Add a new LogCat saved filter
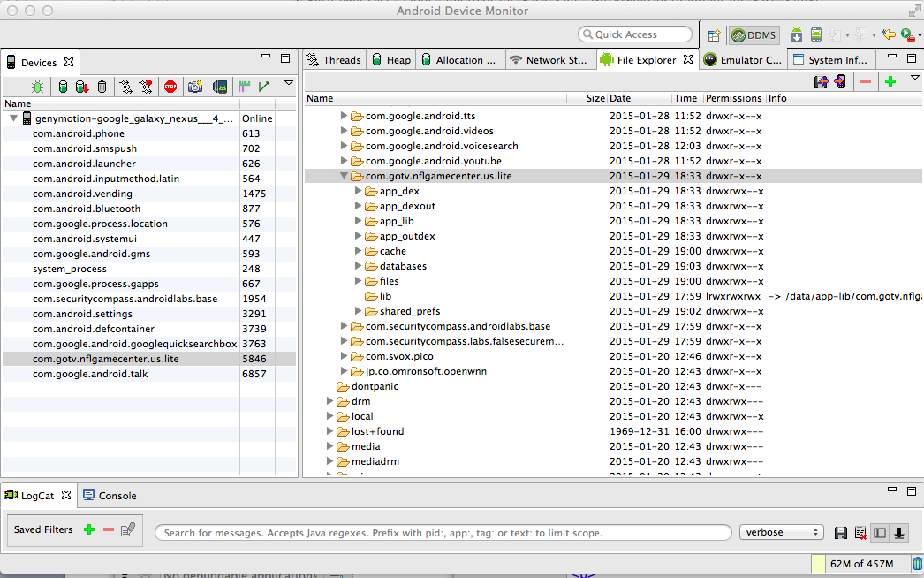The width and height of the screenshot is (924, 578). 89,529
